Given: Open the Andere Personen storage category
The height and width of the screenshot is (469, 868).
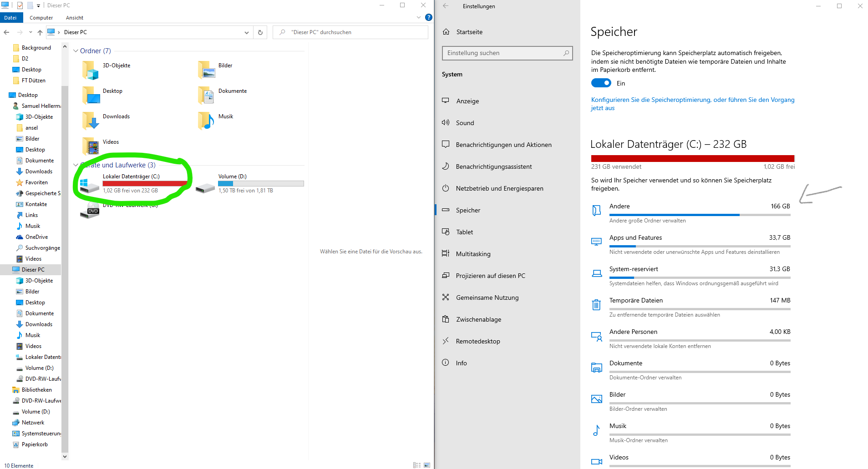Looking at the screenshot, I should click(x=691, y=338).
